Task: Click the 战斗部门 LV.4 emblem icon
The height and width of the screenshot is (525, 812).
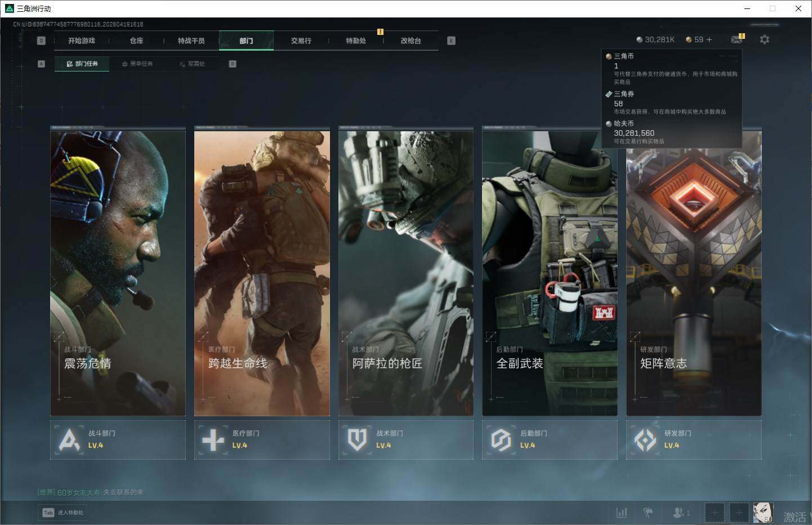Action: [69, 440]
